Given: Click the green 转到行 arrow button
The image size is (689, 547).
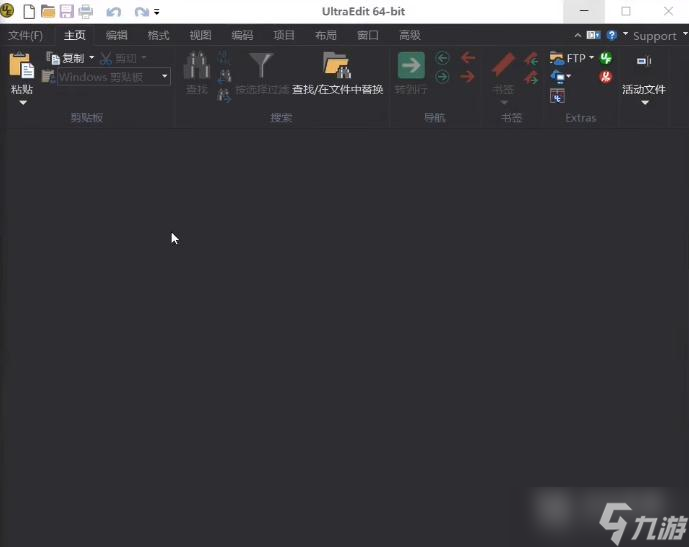Looking at the screenshot, I should click(411, 65).
